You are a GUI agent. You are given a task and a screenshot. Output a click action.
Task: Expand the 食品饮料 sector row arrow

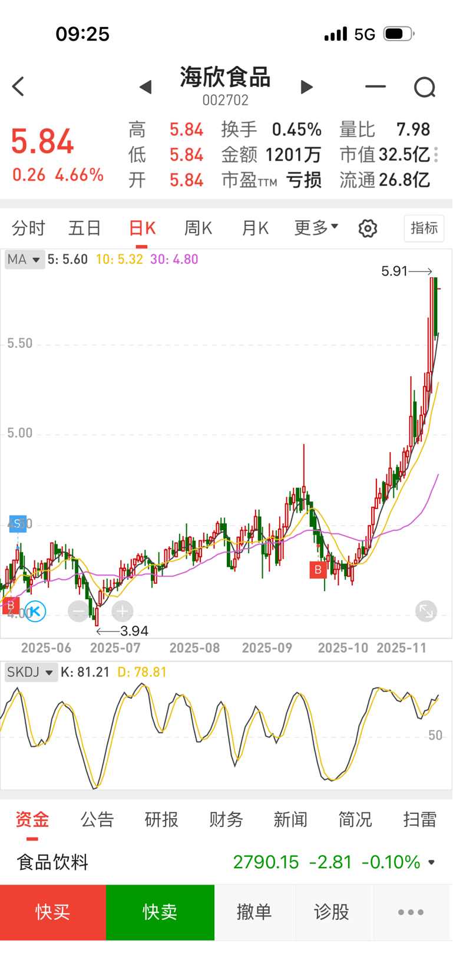pos(432,862)
